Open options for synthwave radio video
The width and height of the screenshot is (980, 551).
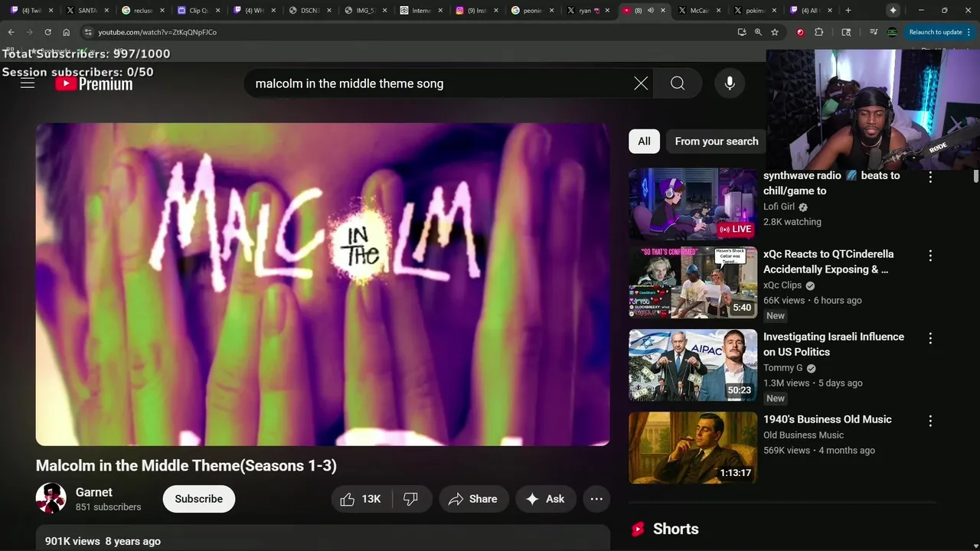point(930,177)
